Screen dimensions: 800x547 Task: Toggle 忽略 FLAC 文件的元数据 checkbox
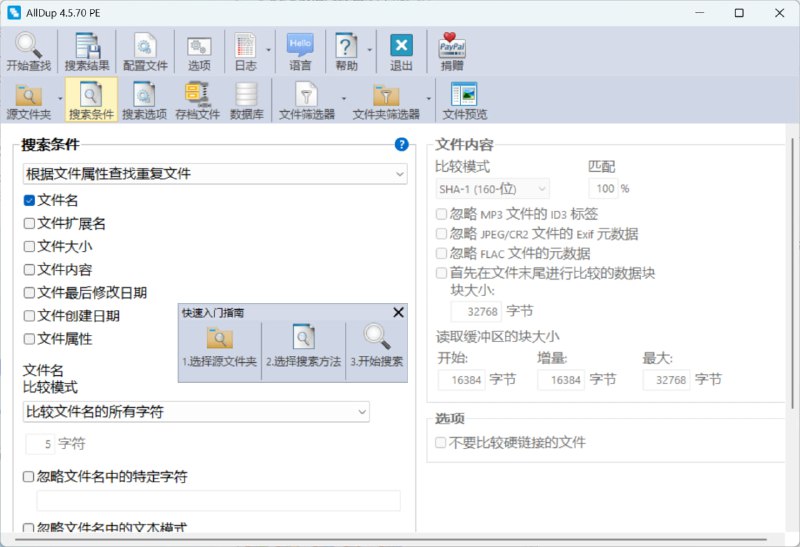click(441, 253)
